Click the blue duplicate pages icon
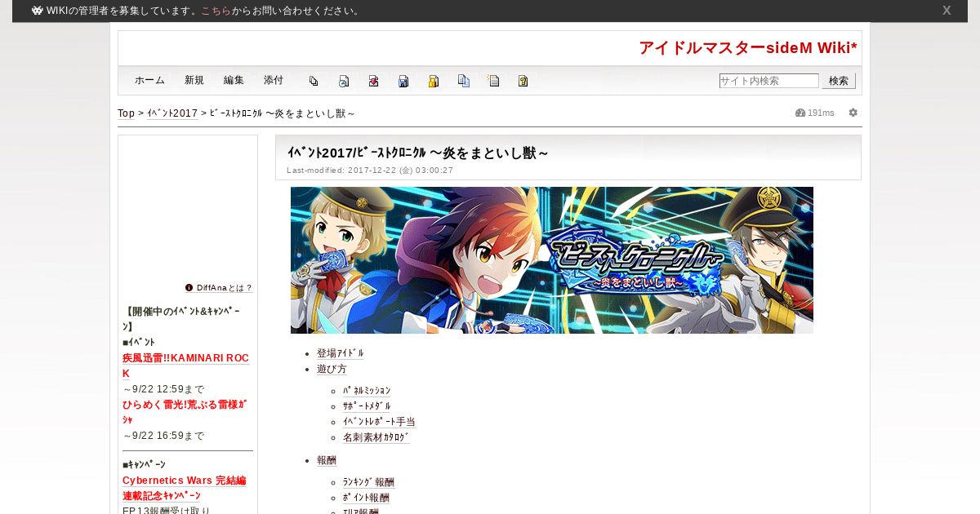Image resolution: width=980 pixels, height=514 pixels. 464,81
